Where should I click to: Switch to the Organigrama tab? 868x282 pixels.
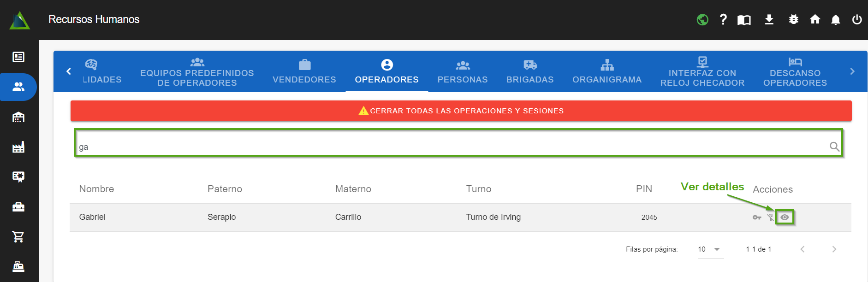pos(607,72)
